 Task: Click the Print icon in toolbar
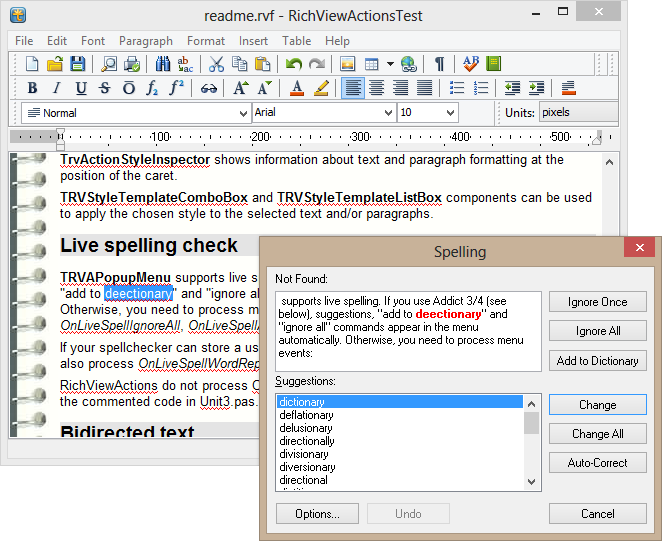(x=132, y=64)
